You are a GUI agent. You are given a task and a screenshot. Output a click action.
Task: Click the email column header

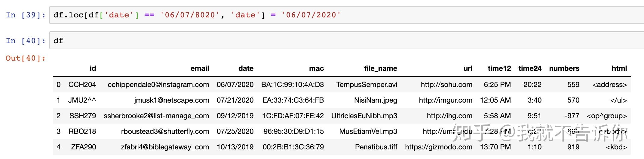click(200, 68)
